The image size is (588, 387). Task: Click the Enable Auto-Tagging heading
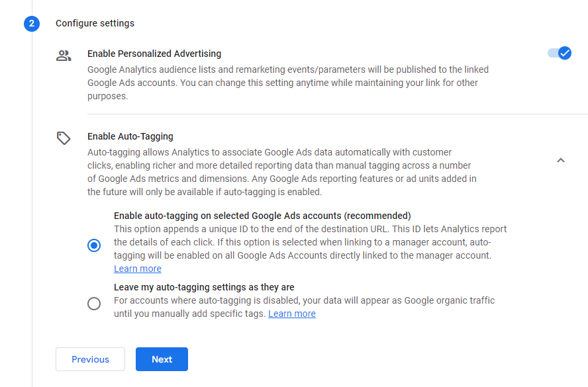(x=130, y=136)
